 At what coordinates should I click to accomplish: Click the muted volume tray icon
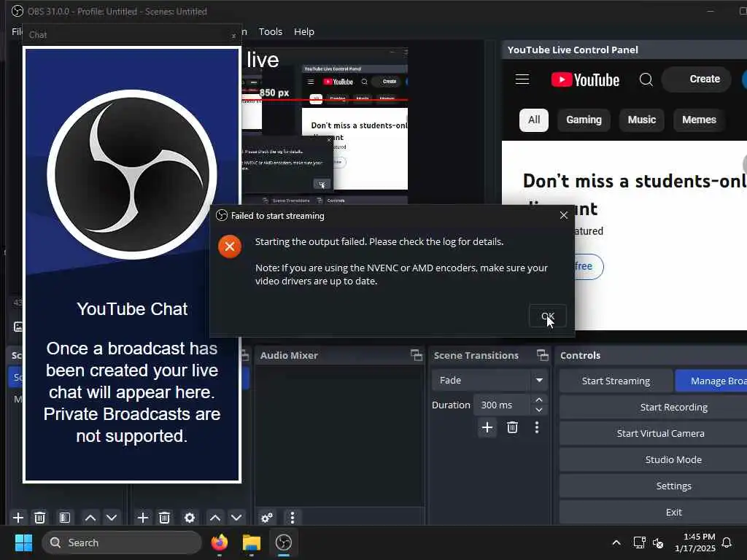[658, 542]
